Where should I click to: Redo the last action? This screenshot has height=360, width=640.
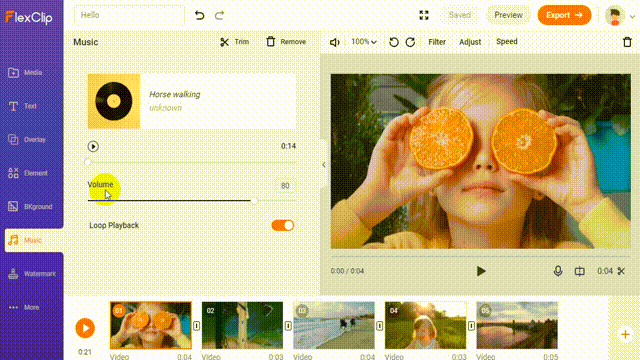[x=220, y=16]
